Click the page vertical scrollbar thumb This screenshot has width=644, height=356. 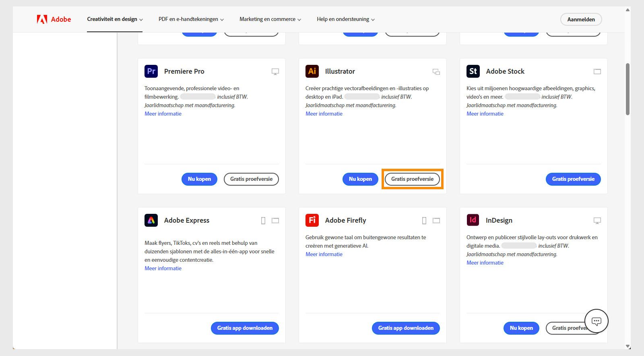[x=627, y=89]
